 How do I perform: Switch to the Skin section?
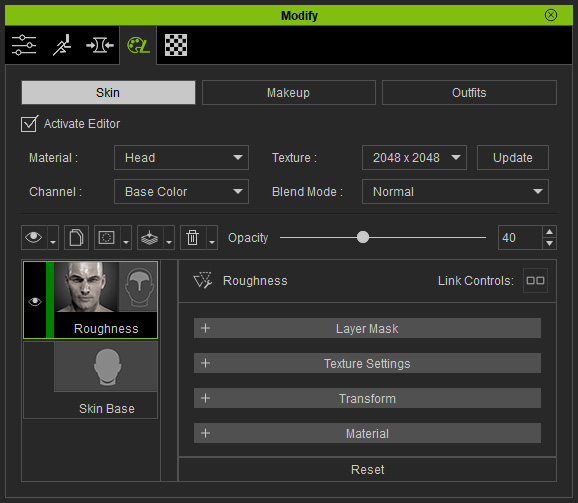(108, 92)
